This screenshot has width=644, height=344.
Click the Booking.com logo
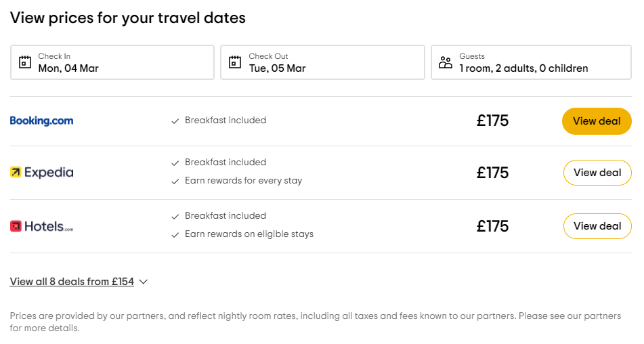pyautogui.click(x=41, y=121)
